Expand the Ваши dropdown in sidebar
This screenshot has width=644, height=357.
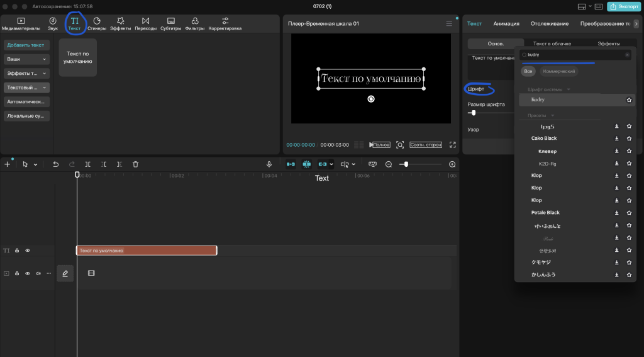pos(26,59)
